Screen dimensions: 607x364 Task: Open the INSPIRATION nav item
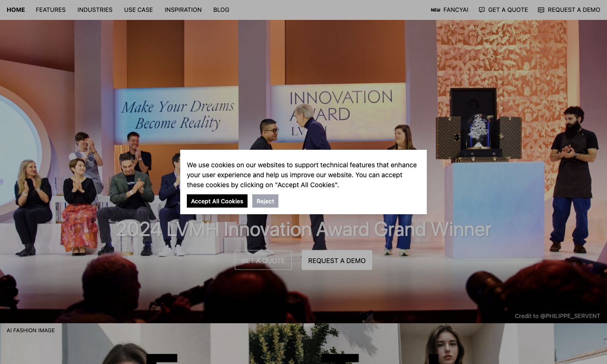183,9
